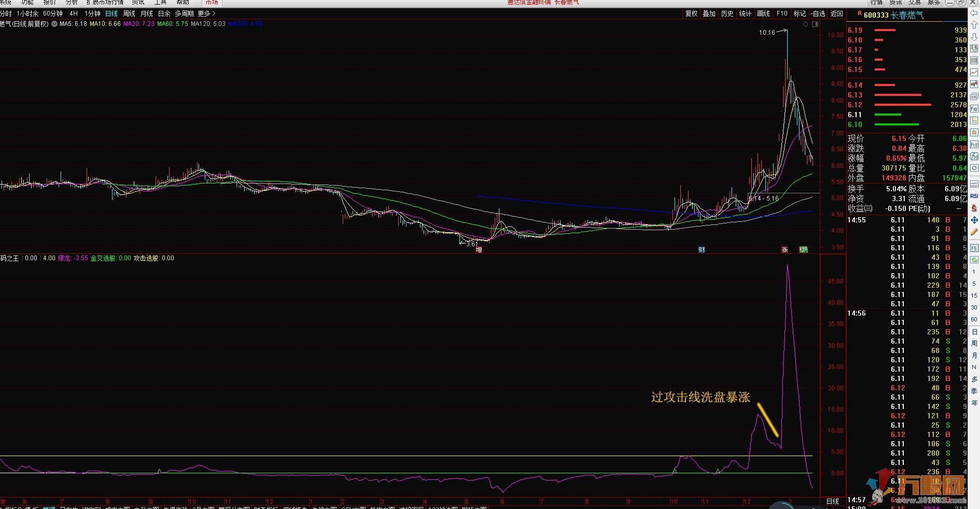
Task: Open the indicator settings dropdown beside 前复权
Action: click(54, 24)
